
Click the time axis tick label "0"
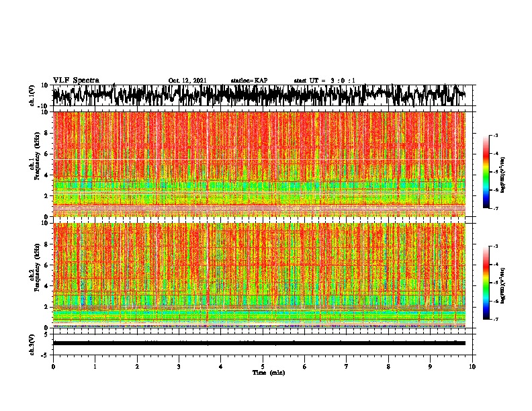point(53,367)
